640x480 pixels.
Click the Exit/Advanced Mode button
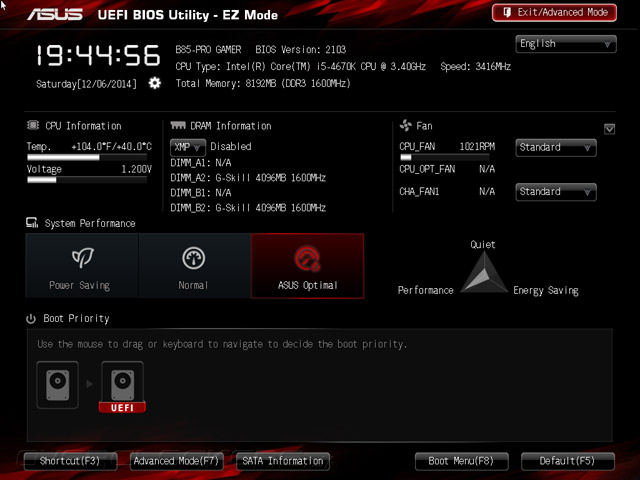point(554,13)
